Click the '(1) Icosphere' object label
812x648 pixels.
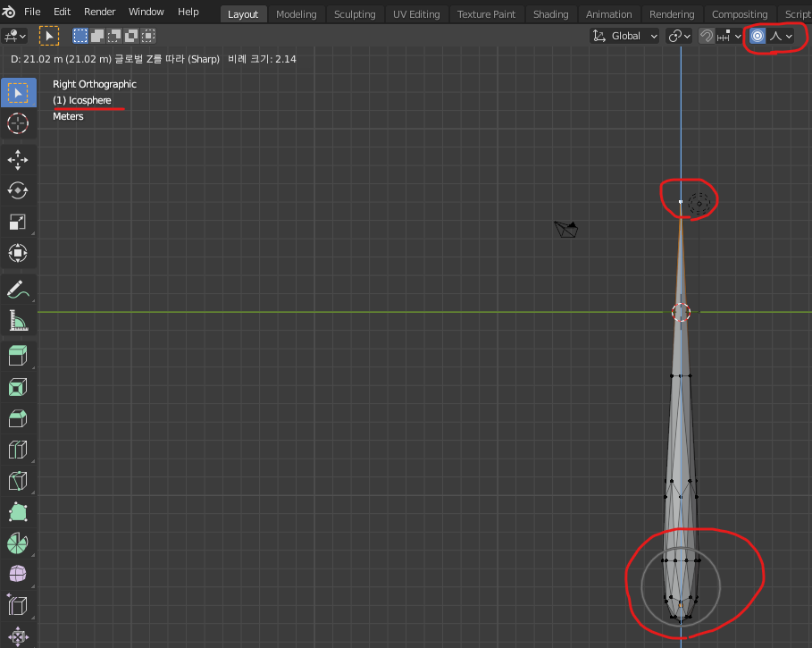click(82, 100)
